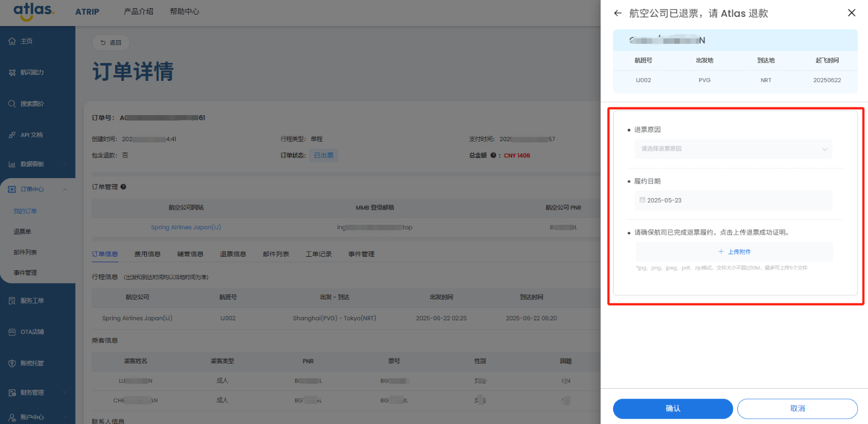The height and width of the screenshot is (424, 868).
Task: Click the data dashboard chart icon
Action: click(x=12, y=164)
